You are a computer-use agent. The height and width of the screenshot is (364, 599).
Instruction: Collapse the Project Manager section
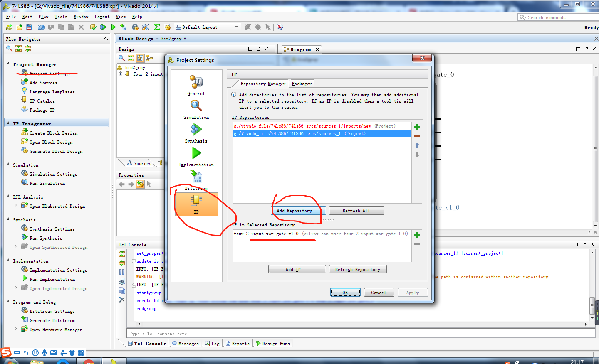(8, 64)
